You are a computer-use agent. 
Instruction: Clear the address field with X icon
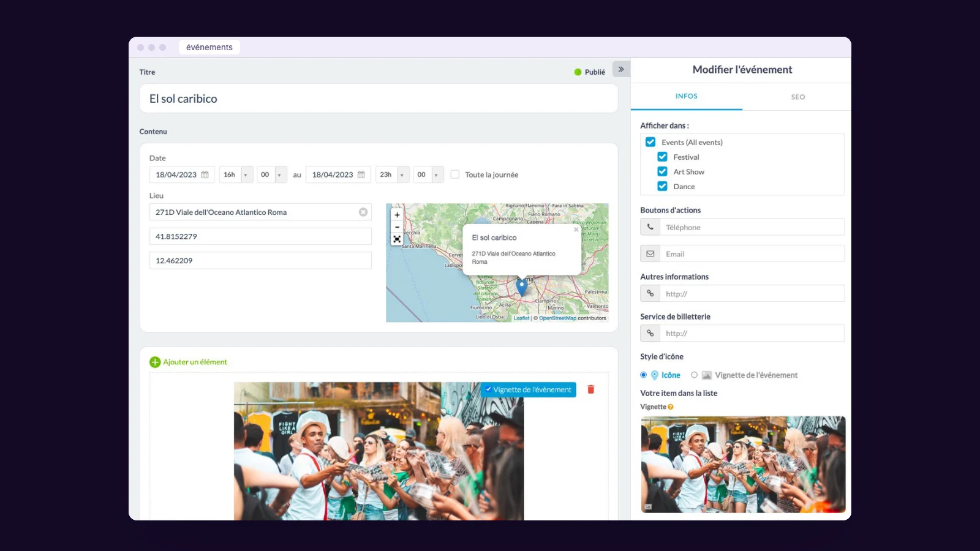tap(363, 212)
